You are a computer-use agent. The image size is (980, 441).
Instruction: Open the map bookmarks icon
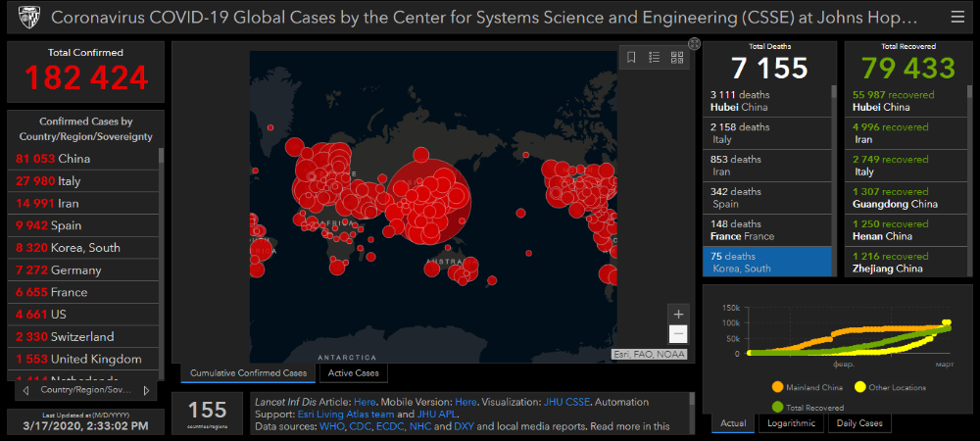point(631,58)
